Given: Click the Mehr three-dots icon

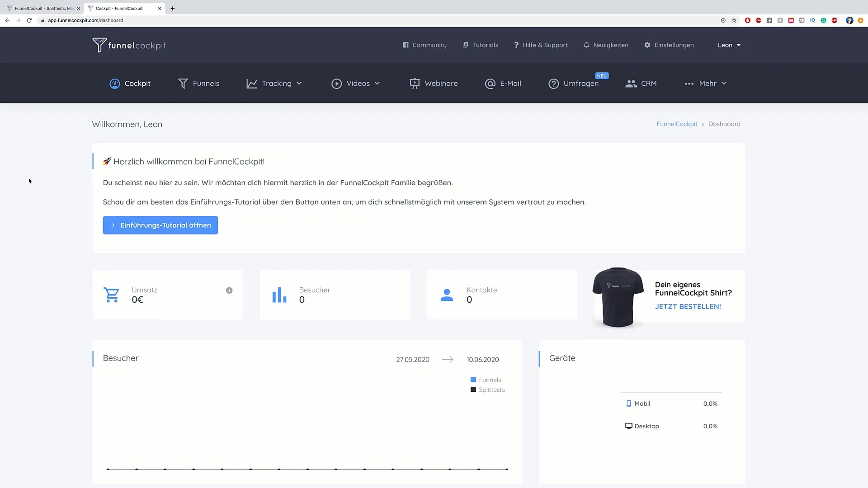Looking at the screenshot, I should click(x=689, y=84).
